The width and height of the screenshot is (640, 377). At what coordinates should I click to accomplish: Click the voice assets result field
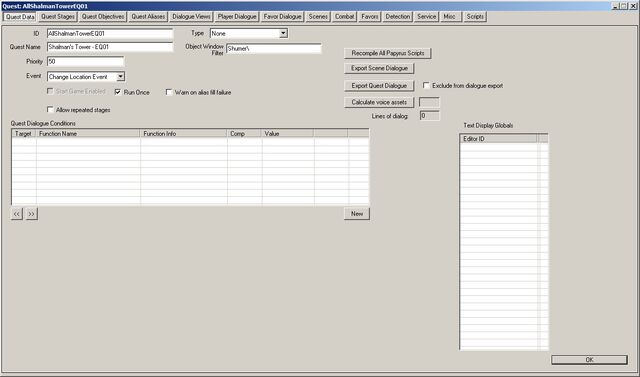[x=429, y=102]
